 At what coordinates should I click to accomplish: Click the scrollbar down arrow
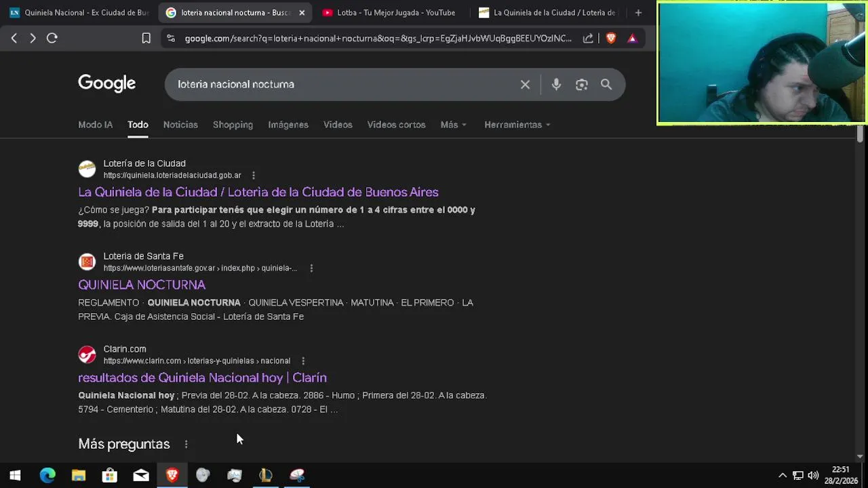(860, 456)
